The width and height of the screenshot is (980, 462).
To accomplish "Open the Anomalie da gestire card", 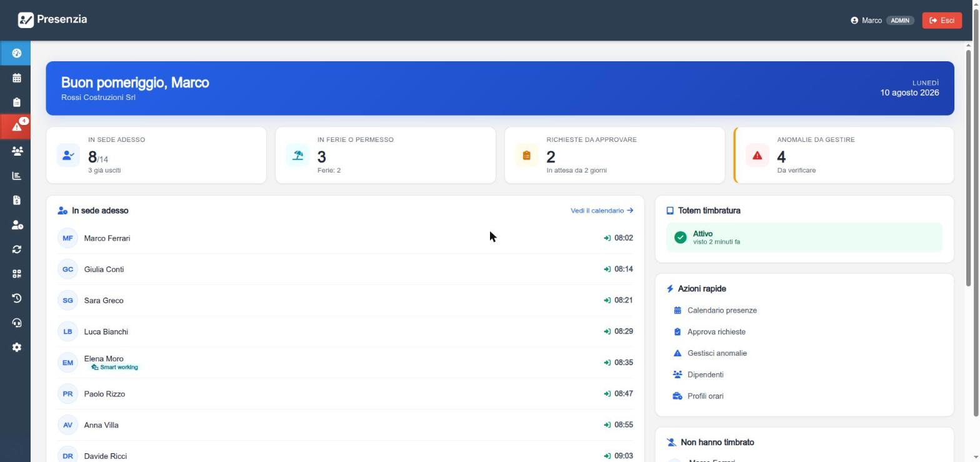I will tap(844, 155).
